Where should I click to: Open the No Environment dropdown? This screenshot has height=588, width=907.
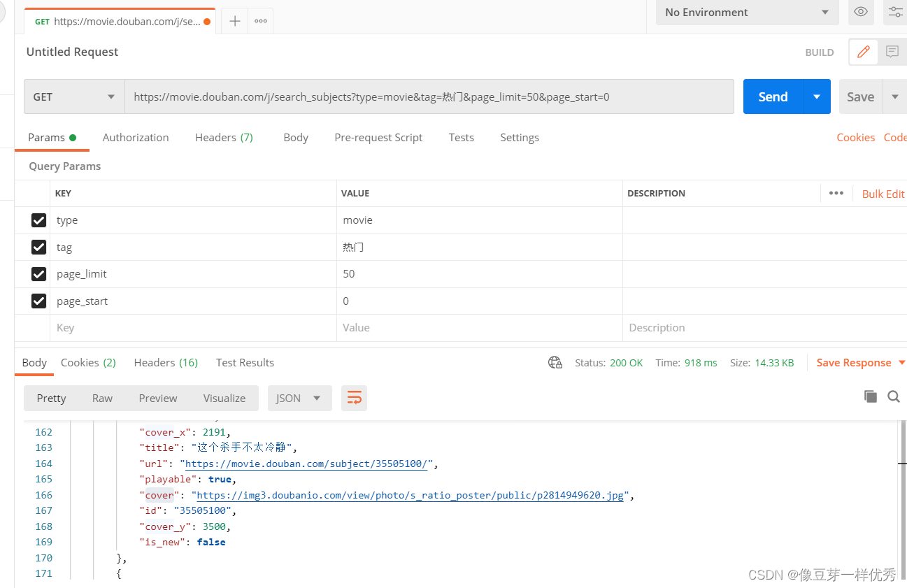click(747, 12)
